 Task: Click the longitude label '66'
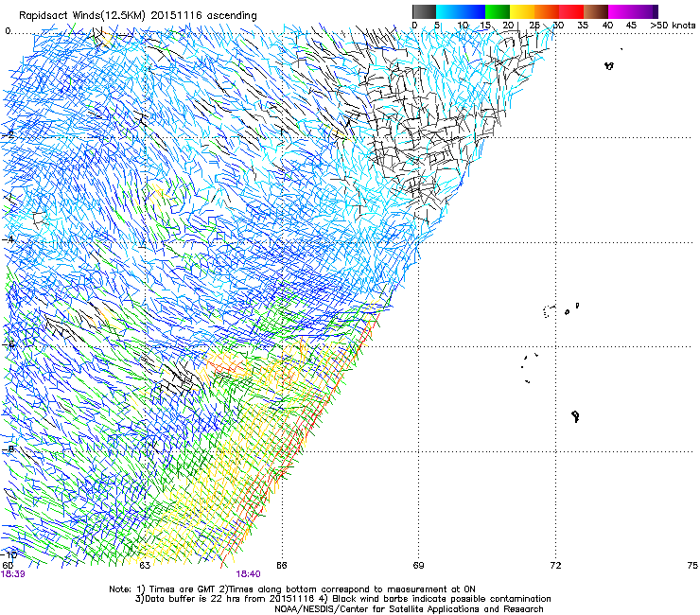[x=282, y=566]
